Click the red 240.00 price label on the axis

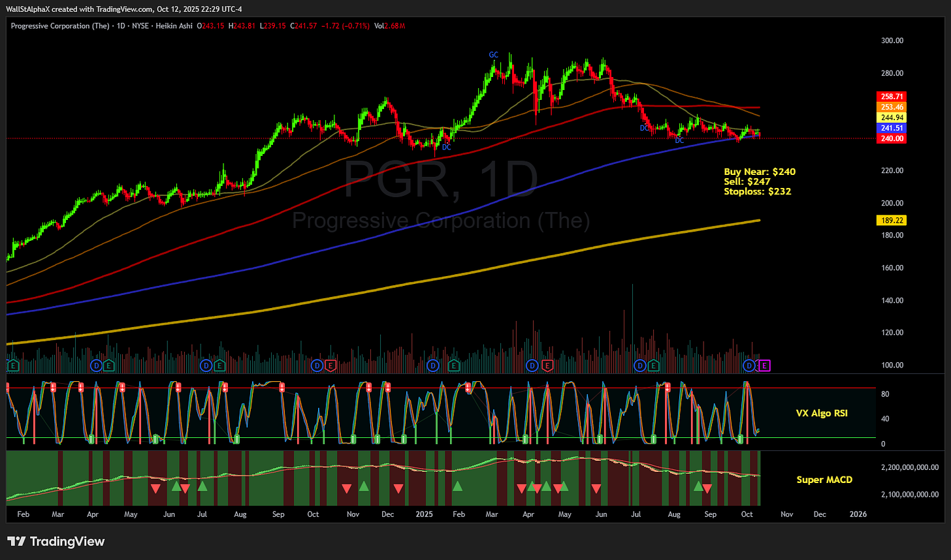(891, 138)
